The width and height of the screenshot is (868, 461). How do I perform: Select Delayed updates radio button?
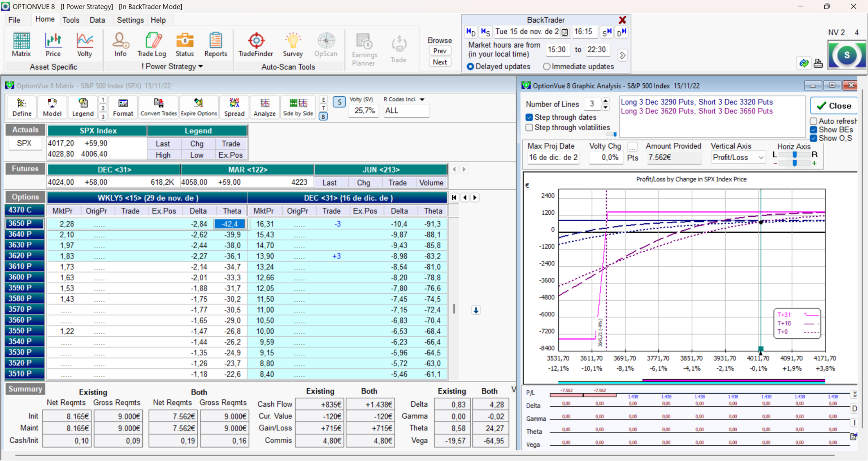[x=470, y=67]
